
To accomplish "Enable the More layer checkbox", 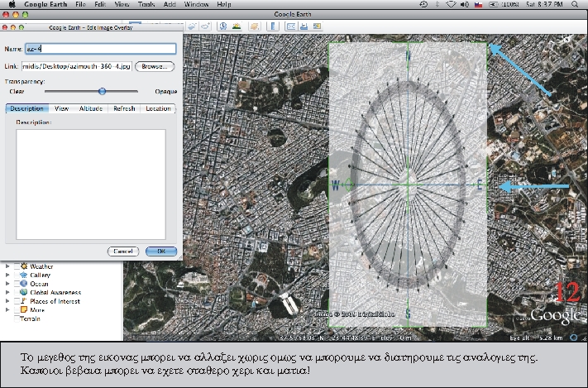I will pyautogui.click(x=17, y=309).
